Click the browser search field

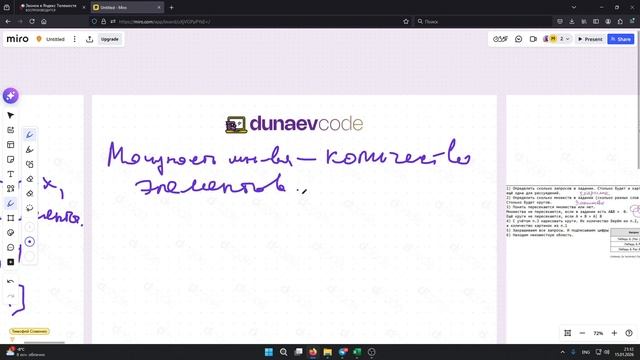pyautogui.click(x=482, y=21)
